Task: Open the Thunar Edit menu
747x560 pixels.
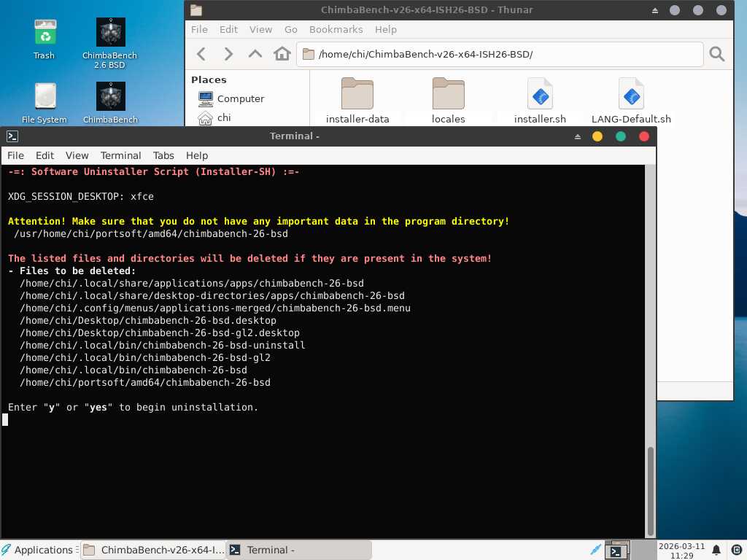Action: 228,29
